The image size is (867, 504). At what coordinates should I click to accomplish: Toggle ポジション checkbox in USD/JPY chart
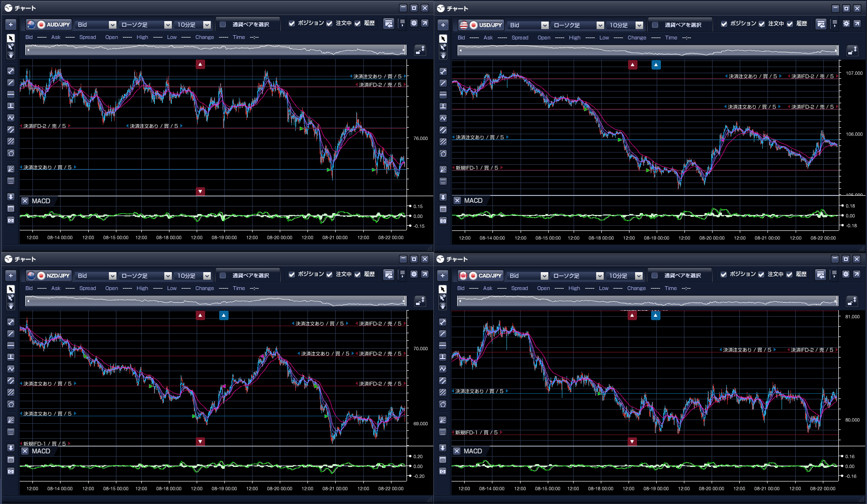tap(724, 24)
